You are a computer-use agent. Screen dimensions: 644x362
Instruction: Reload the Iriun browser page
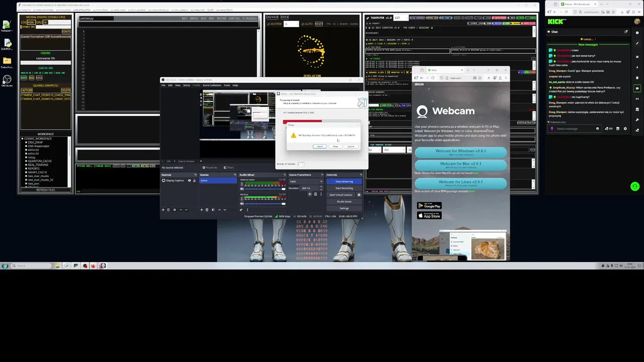coord(433,77)
